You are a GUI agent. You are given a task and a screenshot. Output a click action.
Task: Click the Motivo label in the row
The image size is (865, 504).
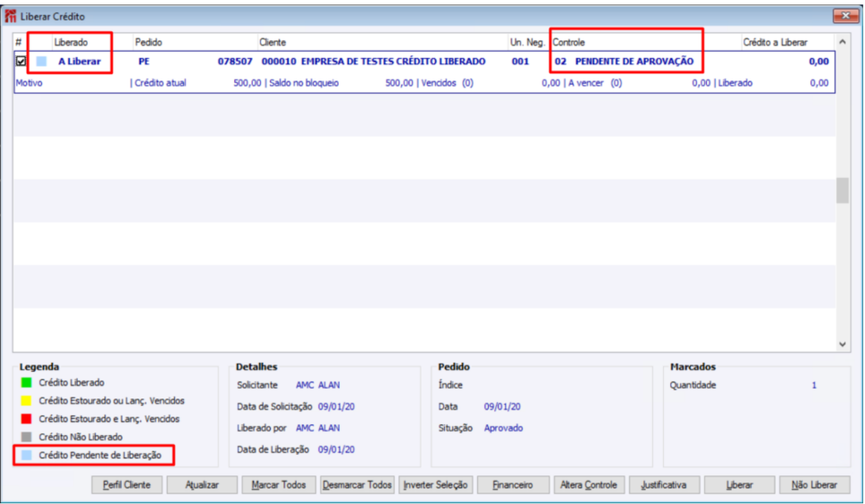[x=29, y=83]
